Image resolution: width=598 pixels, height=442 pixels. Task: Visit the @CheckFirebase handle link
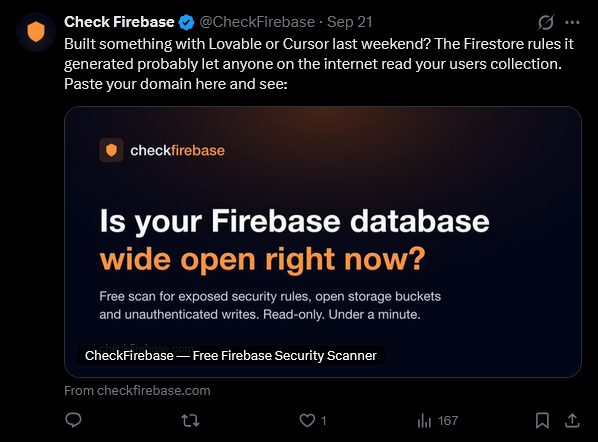coord(257,22)
